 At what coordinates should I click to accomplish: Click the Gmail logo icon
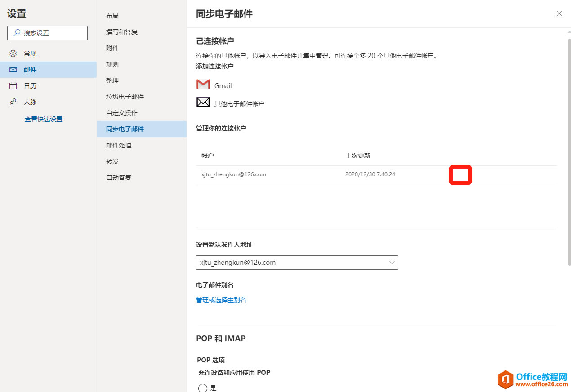pos(203,85)
